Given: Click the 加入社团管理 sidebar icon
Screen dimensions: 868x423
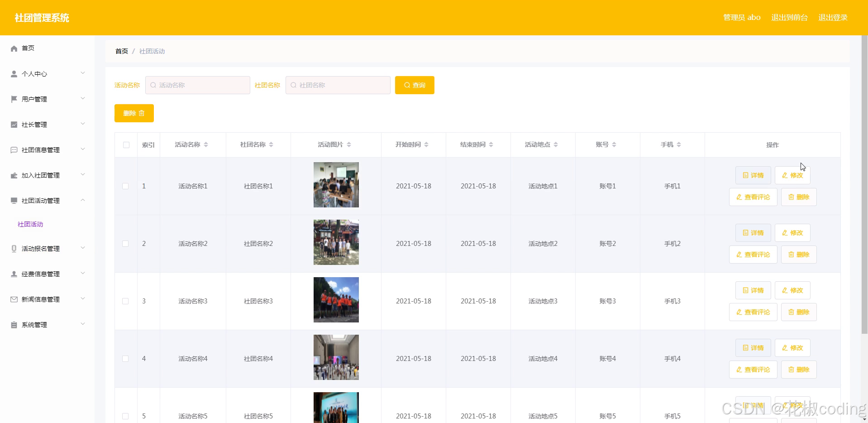Looking at the screenshot, I should tap(14, 175).
